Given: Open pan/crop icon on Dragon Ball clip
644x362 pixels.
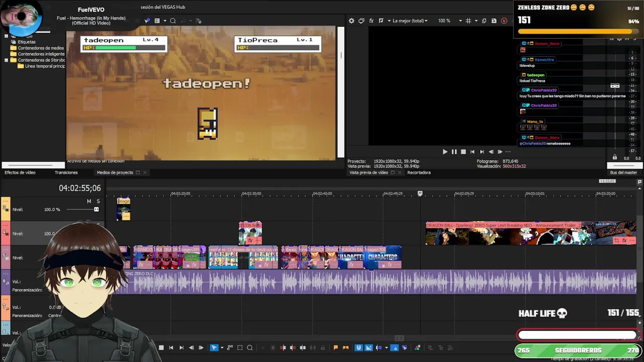Looking at the screenshot, I should [x=616, y=241].
